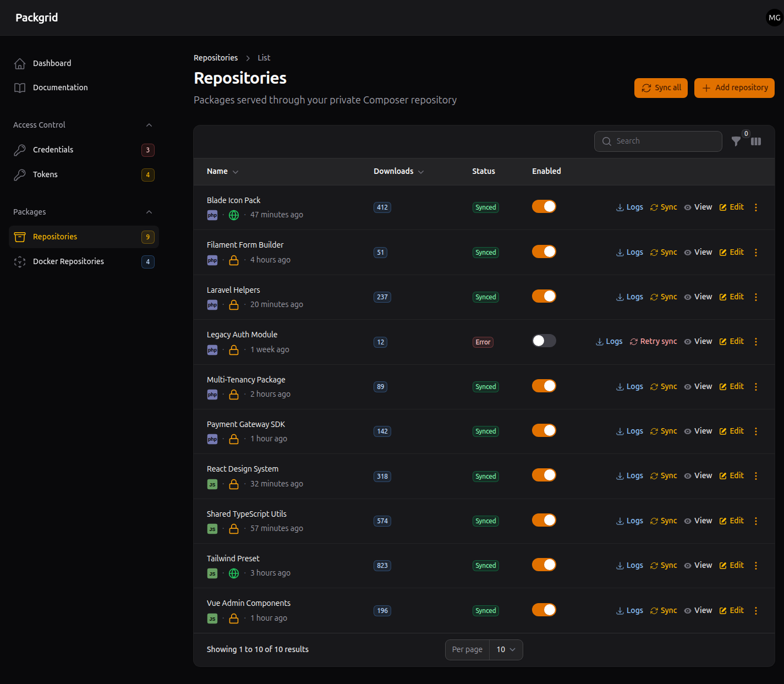Disable the Tailwind Preset toggle
The image size is (784, 684).
(x=544, y=565)
